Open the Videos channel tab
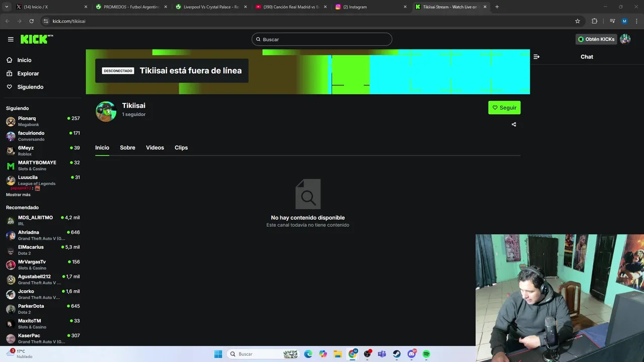Image resolution: width=644 pixels, height=362 pixels. (x=155, y=148)
